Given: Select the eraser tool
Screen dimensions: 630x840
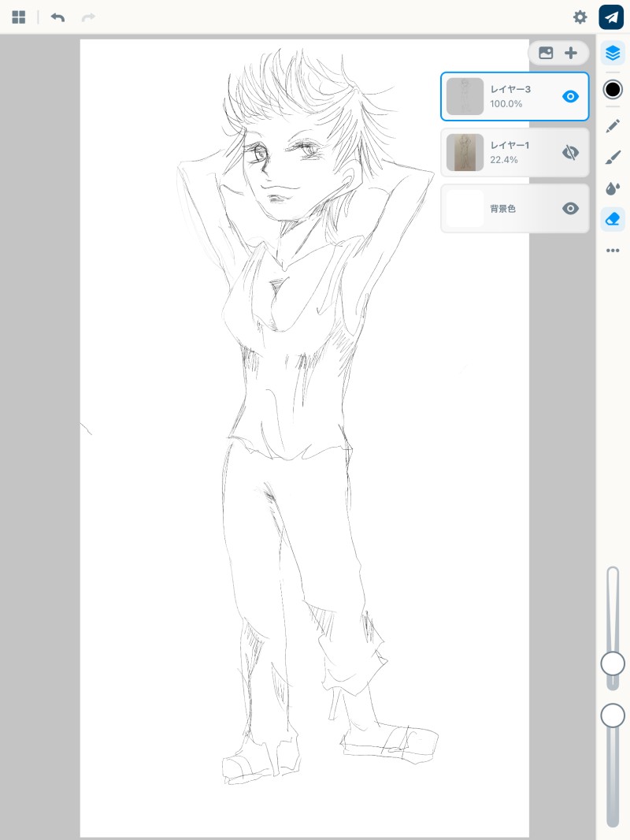Looking at the screenshot, I should point(613,219).
